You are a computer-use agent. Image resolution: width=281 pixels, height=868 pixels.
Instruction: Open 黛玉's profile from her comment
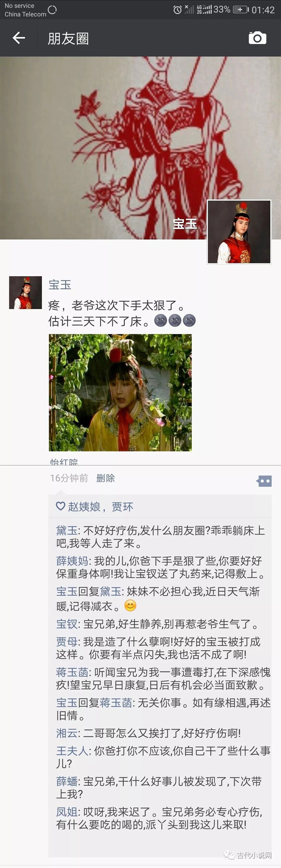click(x=67, y=530)
